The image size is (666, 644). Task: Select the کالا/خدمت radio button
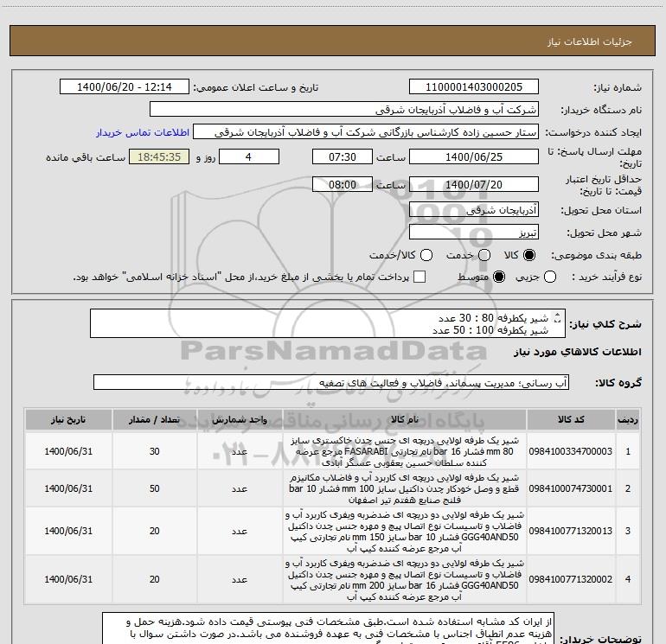(426, 255)
